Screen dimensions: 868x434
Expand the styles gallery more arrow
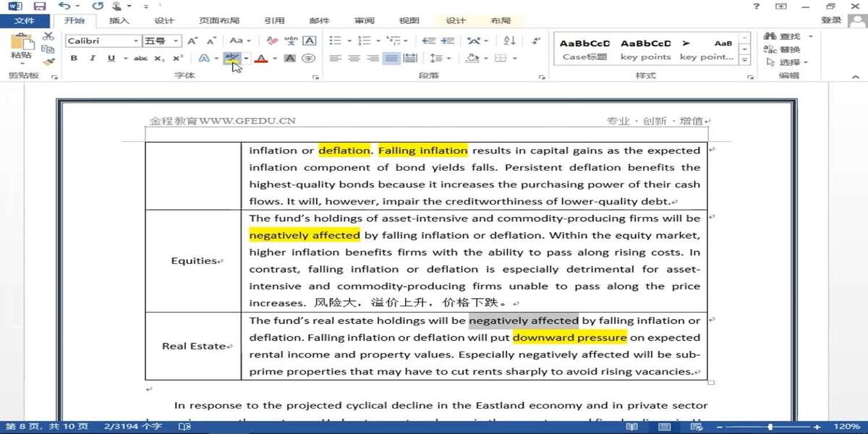point(746,61)
